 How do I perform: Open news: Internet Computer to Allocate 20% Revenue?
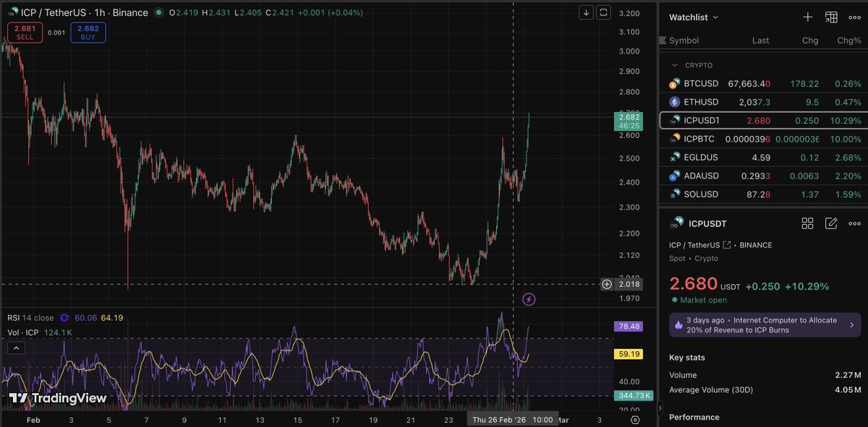[x=765, y=325]
